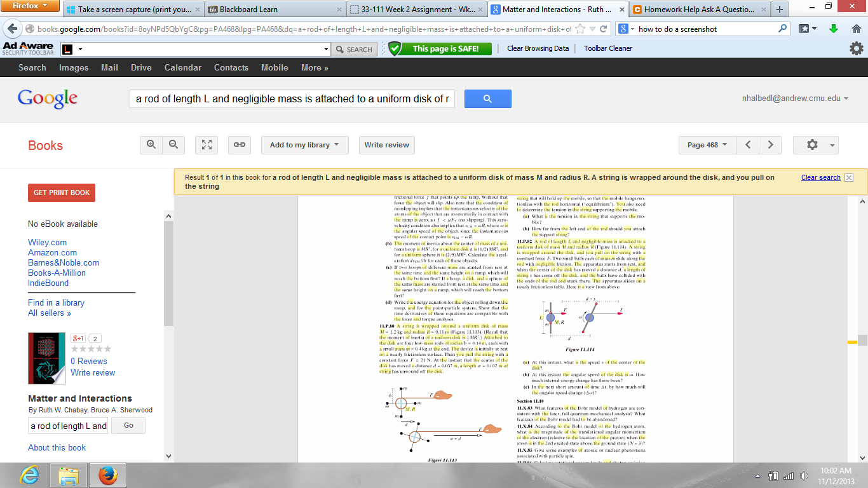Click the blue Google search magnifier button

click(488, 98)
